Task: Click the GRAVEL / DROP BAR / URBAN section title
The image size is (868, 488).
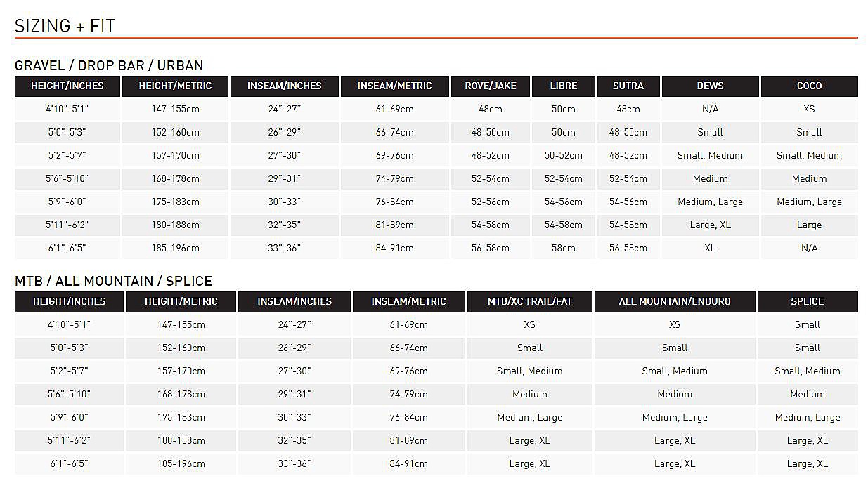Action: coord(109,65)
